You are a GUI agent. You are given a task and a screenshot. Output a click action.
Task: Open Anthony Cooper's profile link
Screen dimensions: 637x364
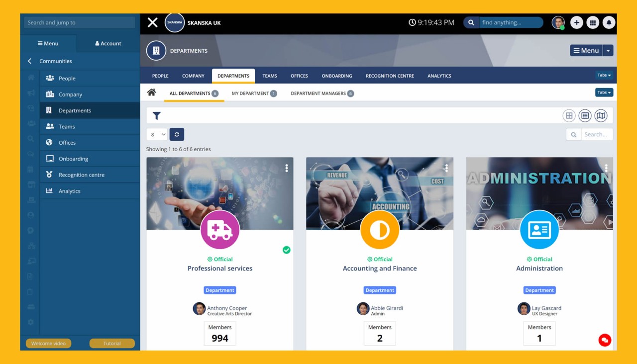point(227,308)
